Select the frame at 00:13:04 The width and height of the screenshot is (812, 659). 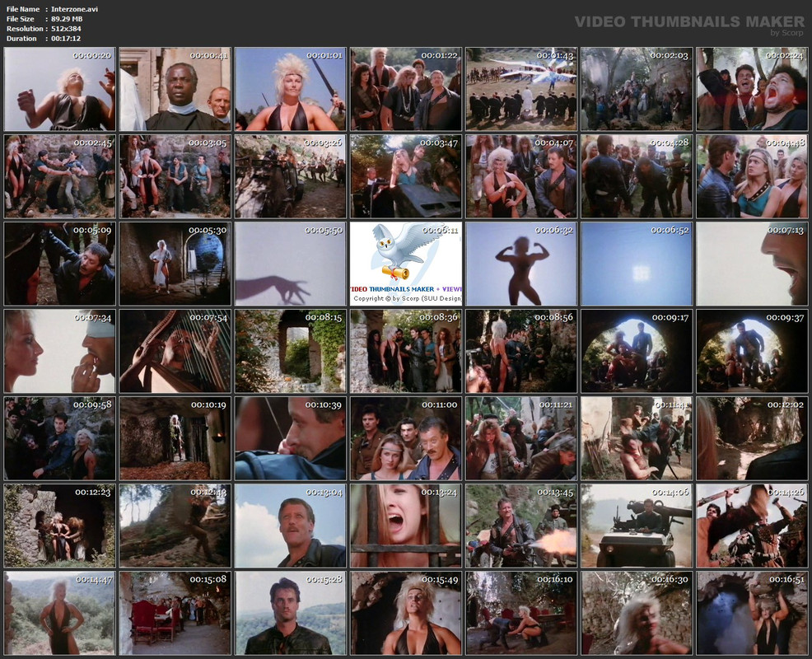point(291,526)
